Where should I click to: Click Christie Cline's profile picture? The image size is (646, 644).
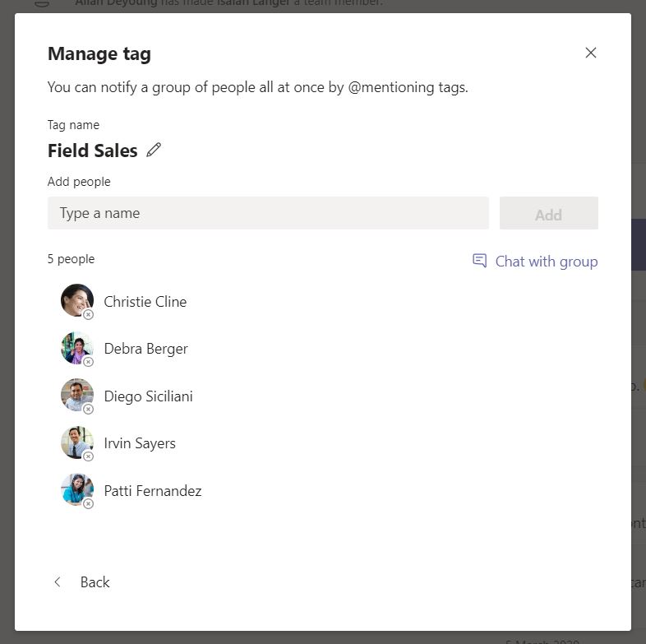tap(76, 300)
